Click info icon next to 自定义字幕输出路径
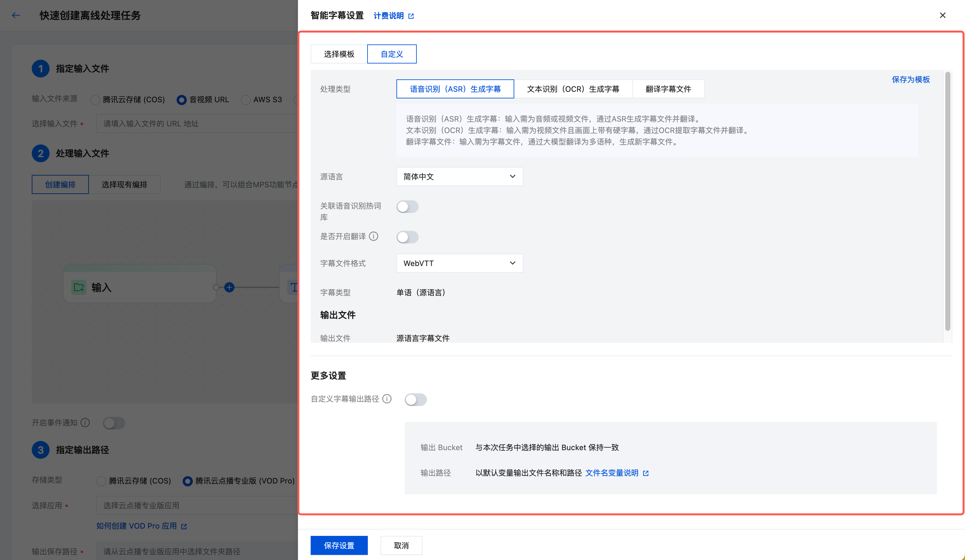The width and height of the screenshot is (965, 560). 387,399
